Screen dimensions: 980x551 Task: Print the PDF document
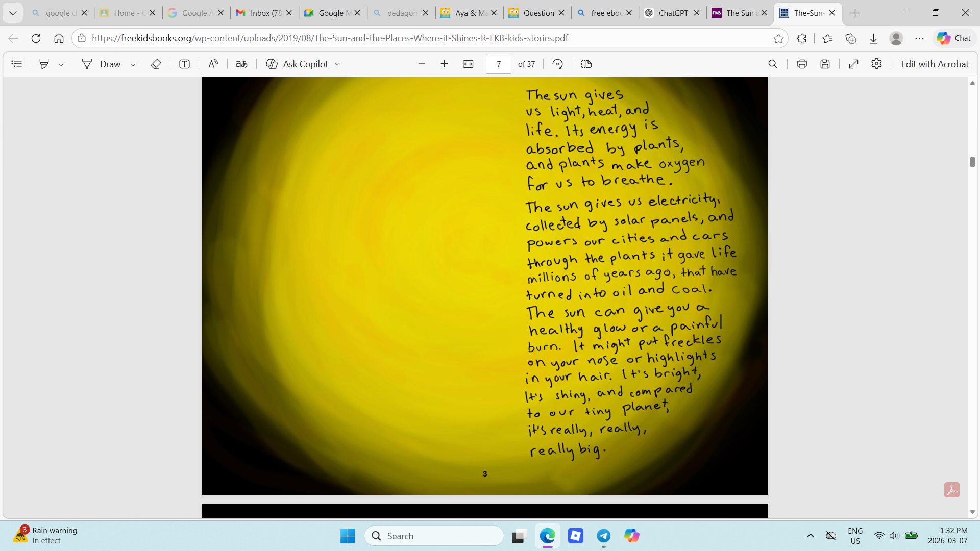pyautogui.click(x=802, y=64)
